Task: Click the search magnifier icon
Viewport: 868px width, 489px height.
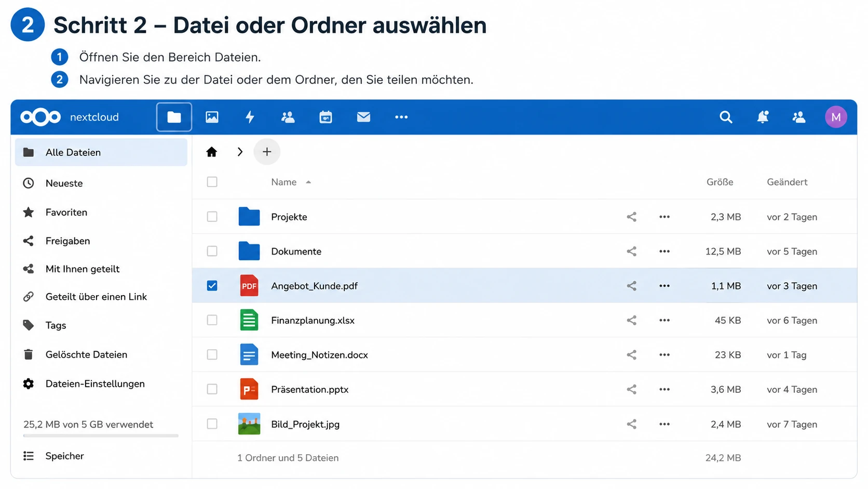Action: click(726, 117)
